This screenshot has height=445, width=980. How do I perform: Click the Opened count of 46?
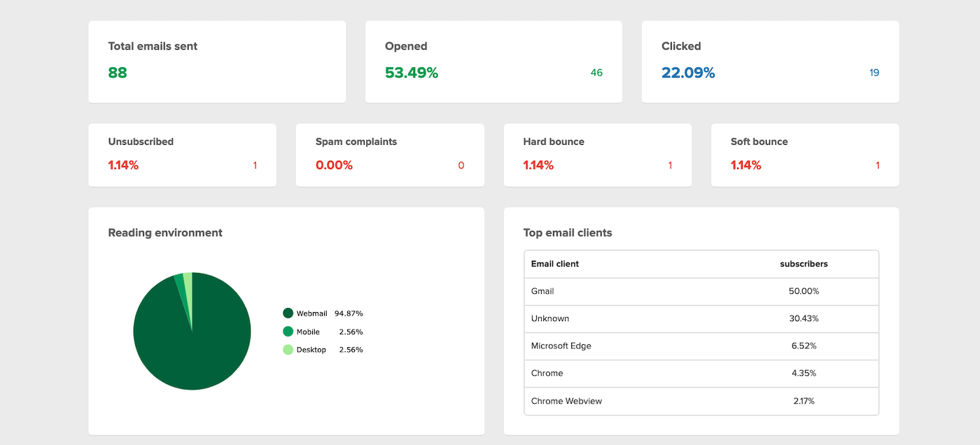click(596, 73)
